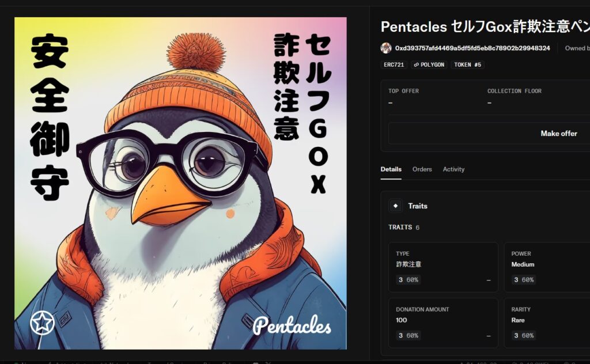Select the TOKEN #5 badge
Viewport: 590px width, 364px height.
pyautogui.click(x=467, y=65)
